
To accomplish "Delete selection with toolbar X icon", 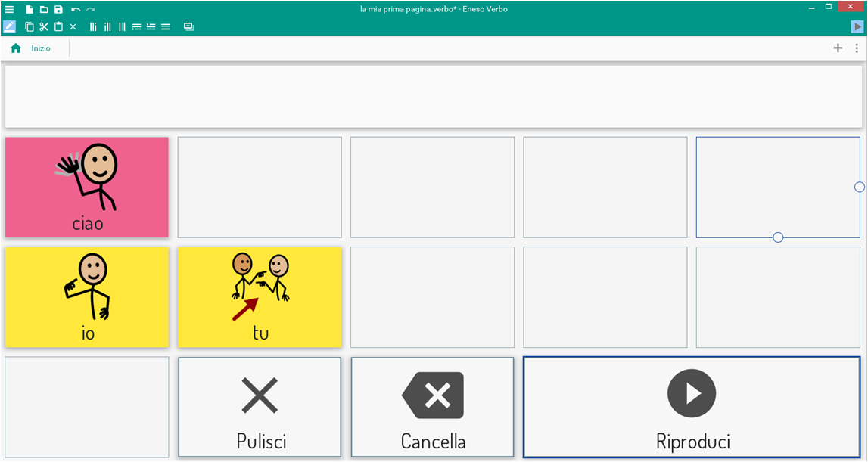I will [x=73, y=26].
